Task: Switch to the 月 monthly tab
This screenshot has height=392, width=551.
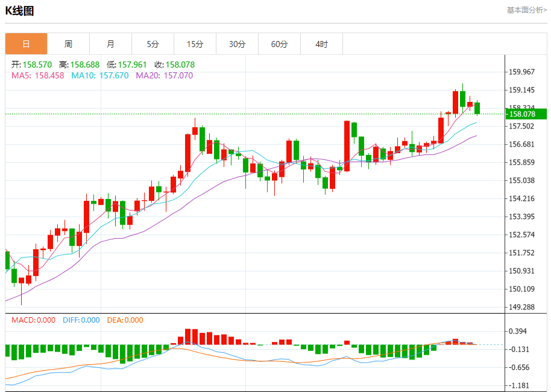Action: coord(110,44)
